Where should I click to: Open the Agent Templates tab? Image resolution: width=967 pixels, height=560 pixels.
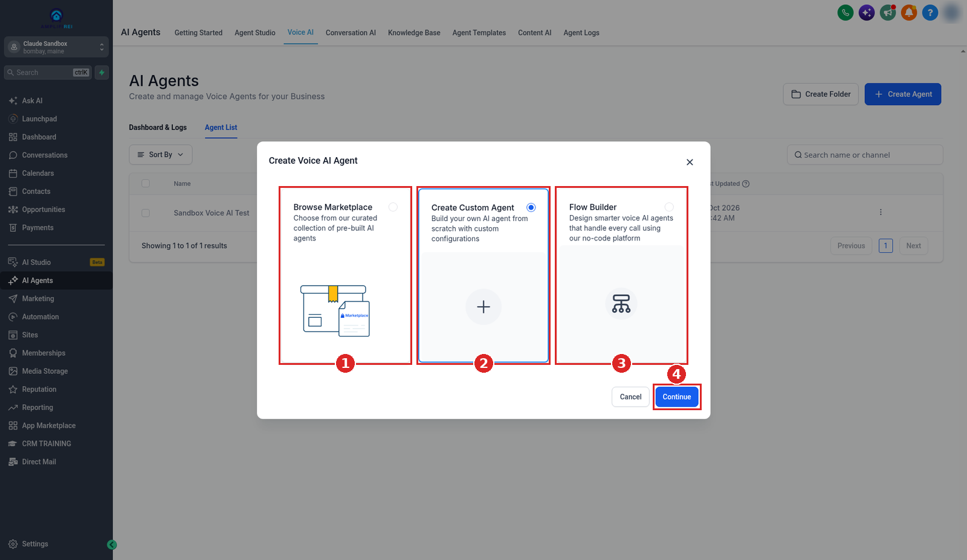point(479,33)
